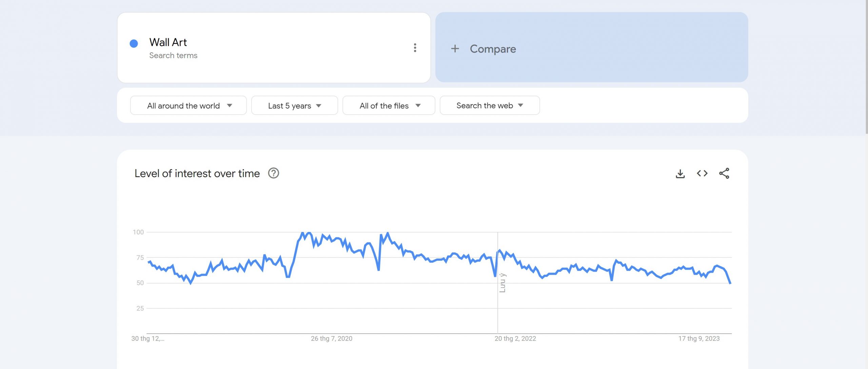
Task: Click the page's vertical scrollbar
Action: pyautogui.click(x=866, y=68)
